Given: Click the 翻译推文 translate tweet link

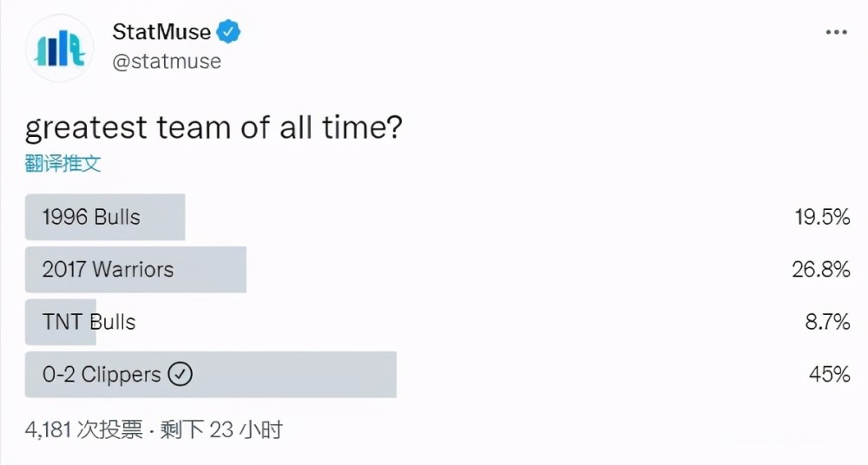Looking at the screenshot, I should point(63,163).
